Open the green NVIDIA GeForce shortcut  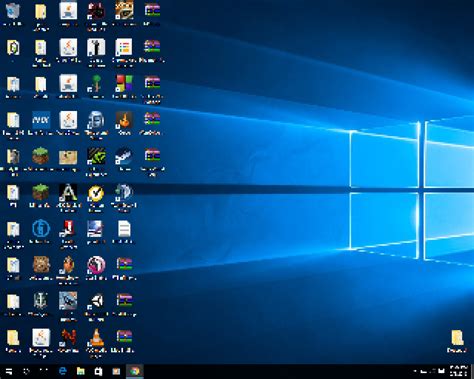point(96,156)
